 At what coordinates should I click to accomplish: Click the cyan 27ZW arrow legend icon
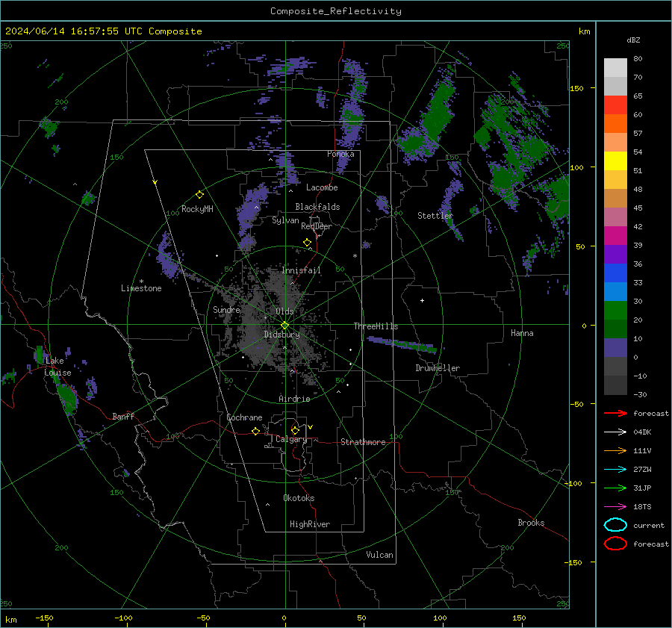pos(615,470)
